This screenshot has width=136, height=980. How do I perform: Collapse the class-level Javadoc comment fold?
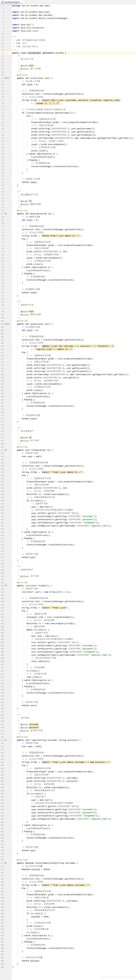(11, 37)
